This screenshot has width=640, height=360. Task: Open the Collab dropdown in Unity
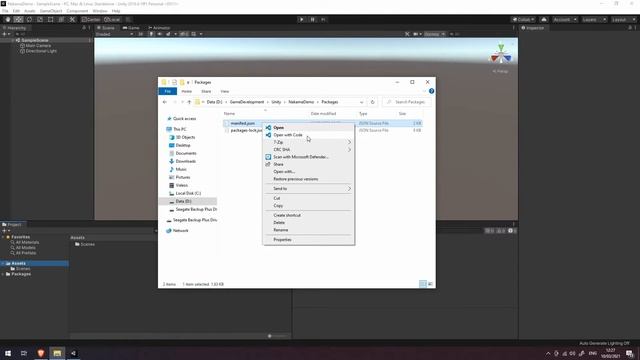click(x=524, y=19)
